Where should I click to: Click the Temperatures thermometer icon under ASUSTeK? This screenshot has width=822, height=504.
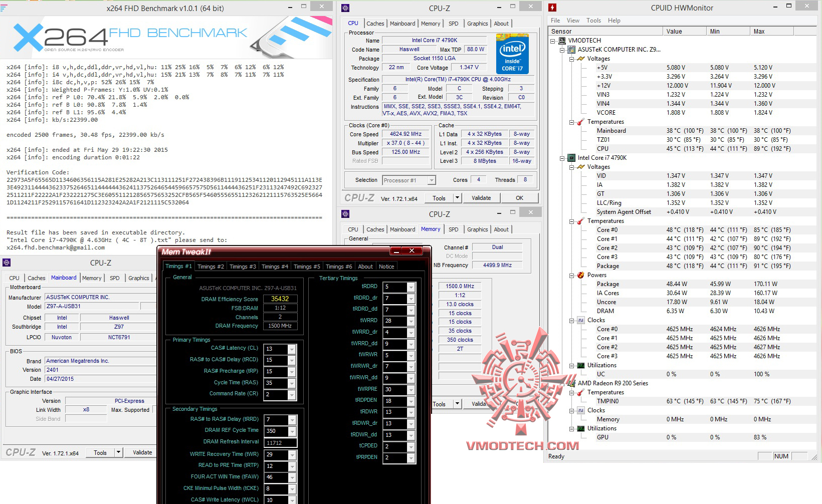[x=581, y=122]
